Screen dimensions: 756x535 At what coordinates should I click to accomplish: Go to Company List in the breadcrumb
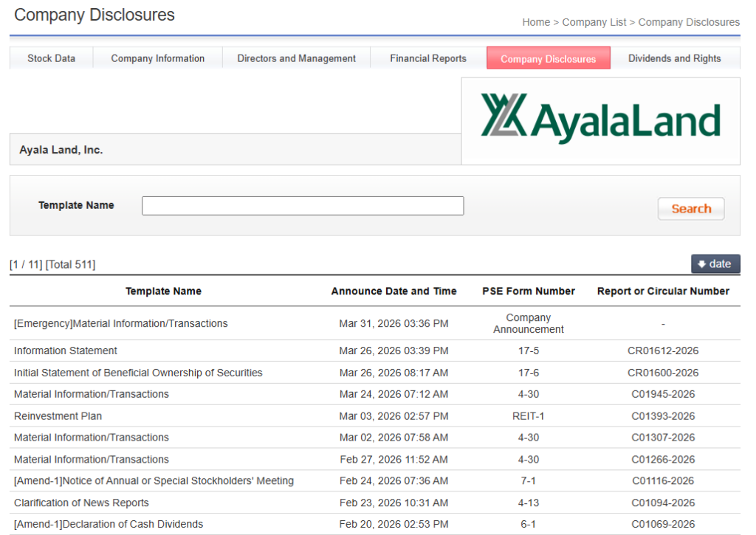point(594,22)
